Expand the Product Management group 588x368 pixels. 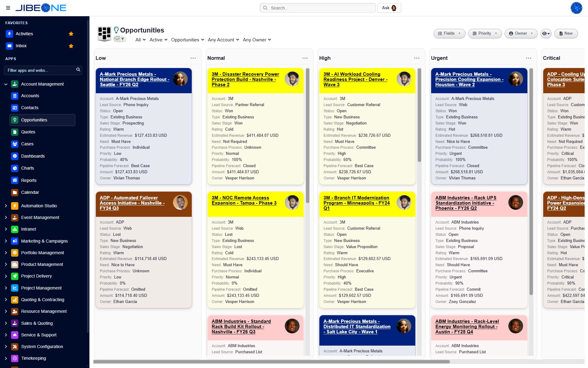click(6, 264)
